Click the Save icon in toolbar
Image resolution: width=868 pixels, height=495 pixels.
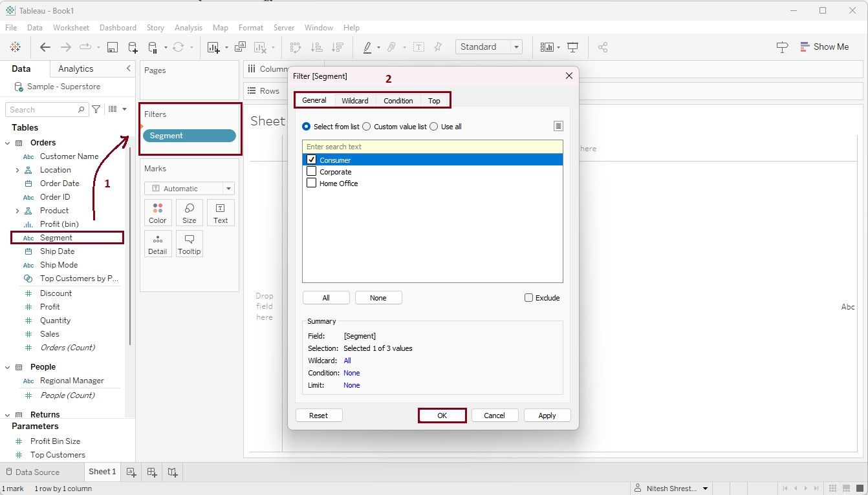pos(113,47)
